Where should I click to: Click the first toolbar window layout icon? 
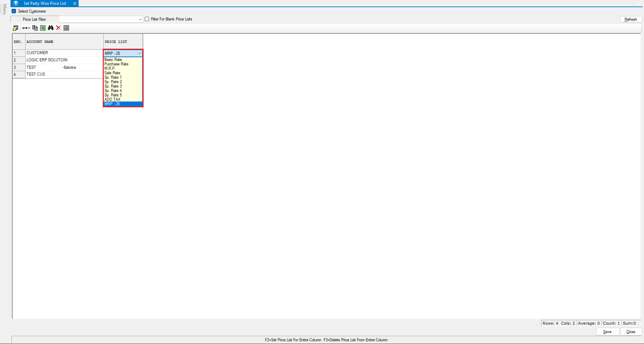16,28
